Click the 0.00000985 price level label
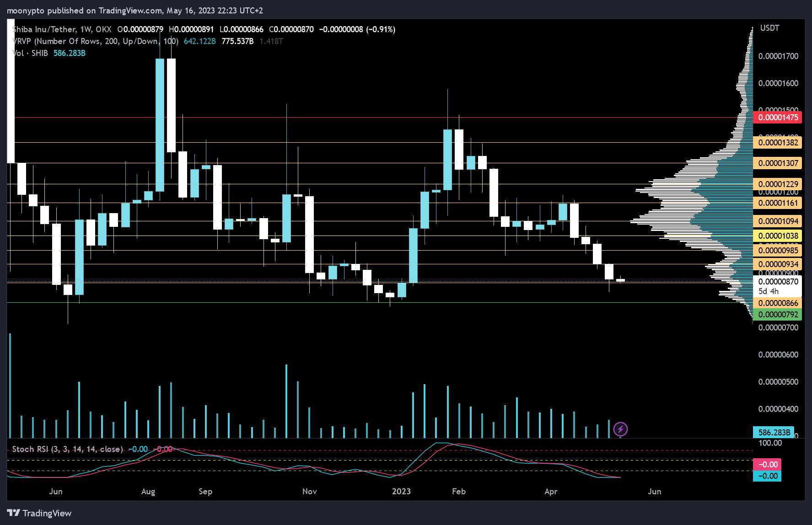Viewport: 812px width, 525px height. pyautogui.click(x=777, y=251)
